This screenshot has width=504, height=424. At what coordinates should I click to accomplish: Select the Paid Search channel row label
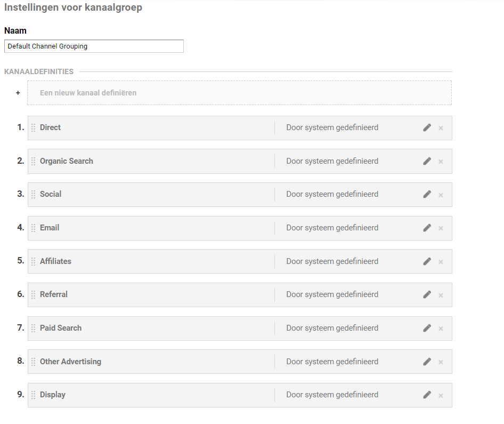pyautogui.click(x=61, y=328)
